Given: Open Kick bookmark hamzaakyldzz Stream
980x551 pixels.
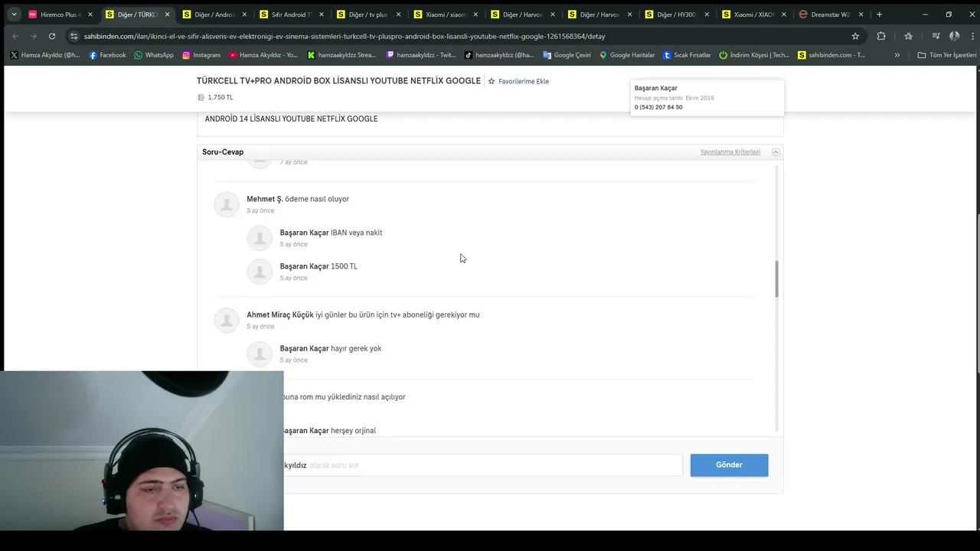Looking at the screenshot, I should pos(342,55).
